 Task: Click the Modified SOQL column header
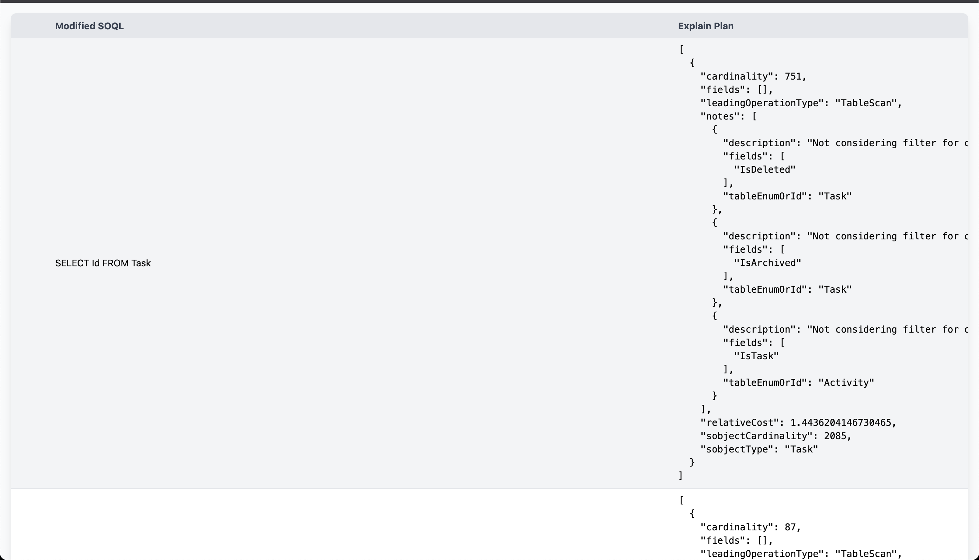[x=89, y=26]
